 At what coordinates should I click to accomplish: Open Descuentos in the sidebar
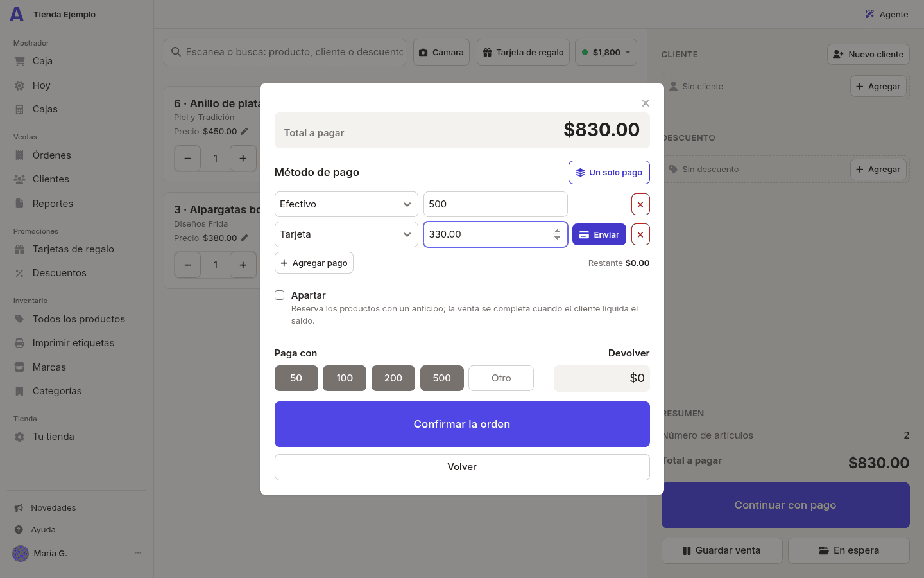click(77, 273)
